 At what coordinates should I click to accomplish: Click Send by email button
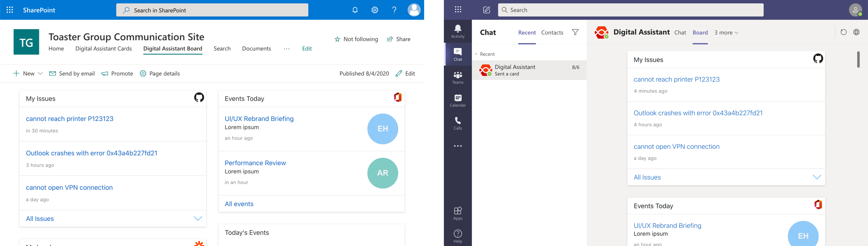click(72, 73)
